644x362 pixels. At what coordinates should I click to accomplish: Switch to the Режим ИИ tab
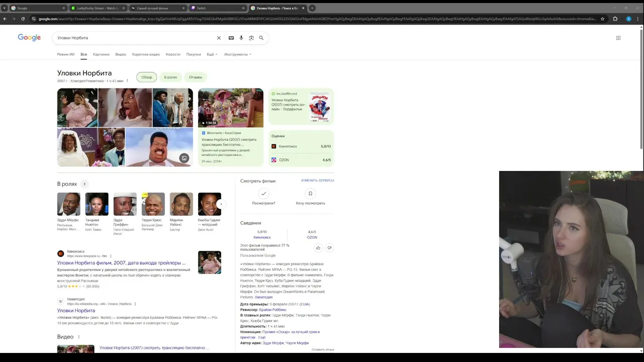[x=66, y=54]
